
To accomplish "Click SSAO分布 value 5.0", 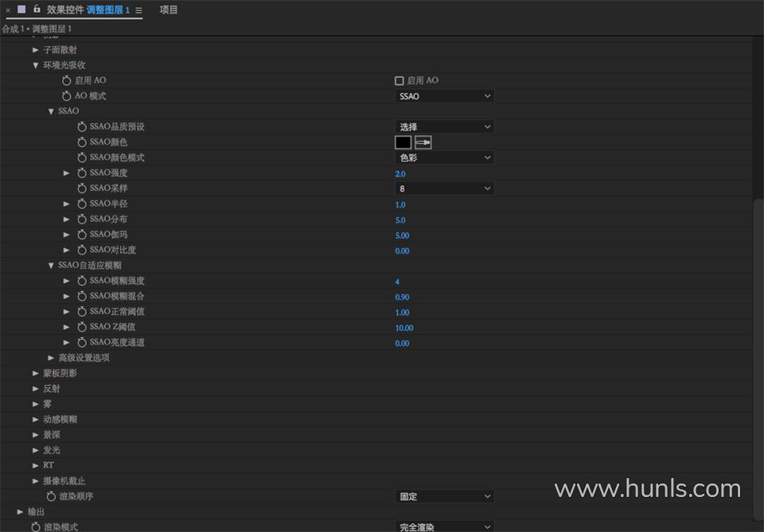I will pyautogui.click(x=400, y=220).
